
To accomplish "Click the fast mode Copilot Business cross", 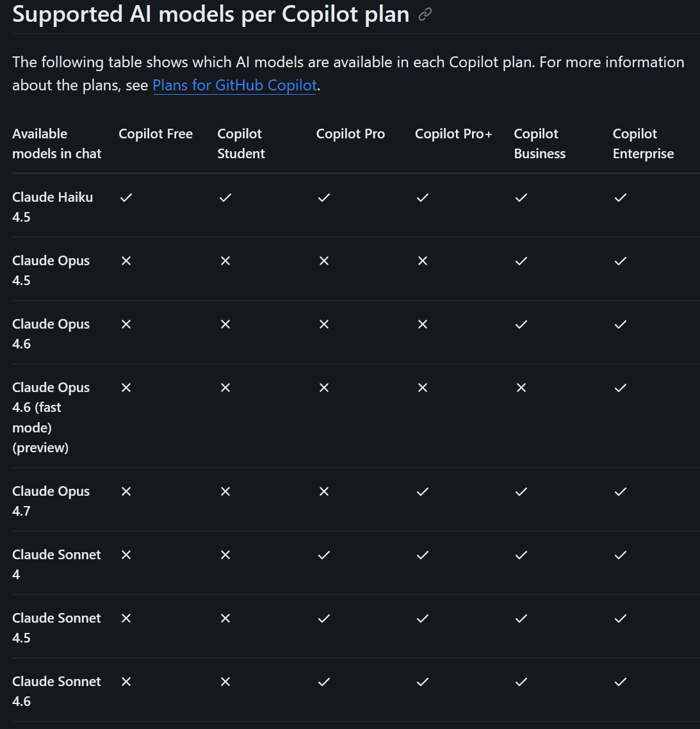I will tap(521, 388).
